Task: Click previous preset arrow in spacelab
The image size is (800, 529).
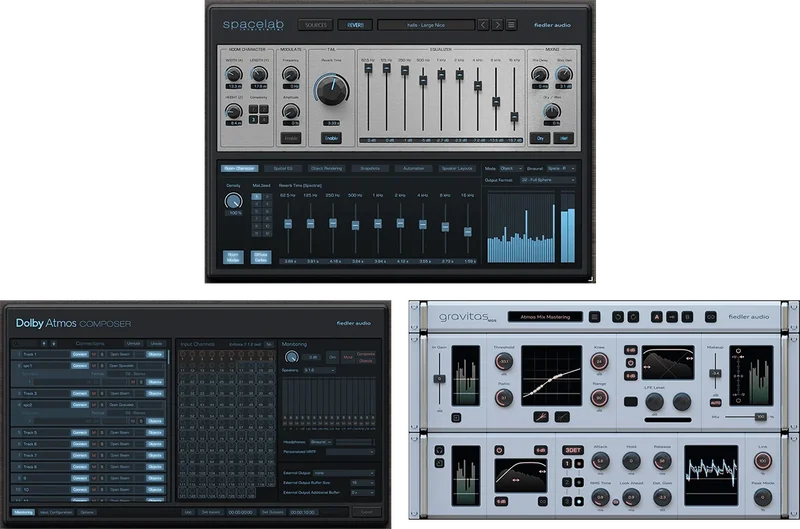Action: coord(483,24)
